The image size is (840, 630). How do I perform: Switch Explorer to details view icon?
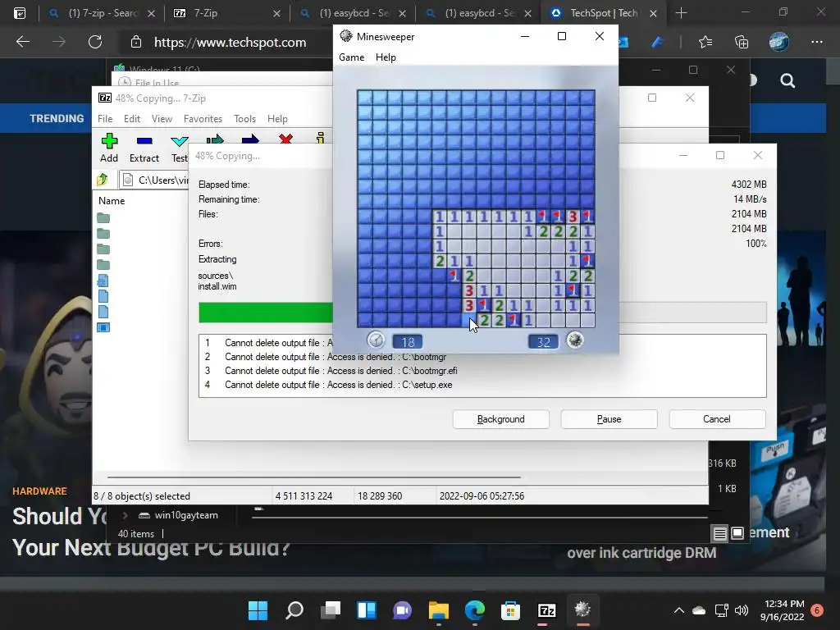[x=719, y=533]
